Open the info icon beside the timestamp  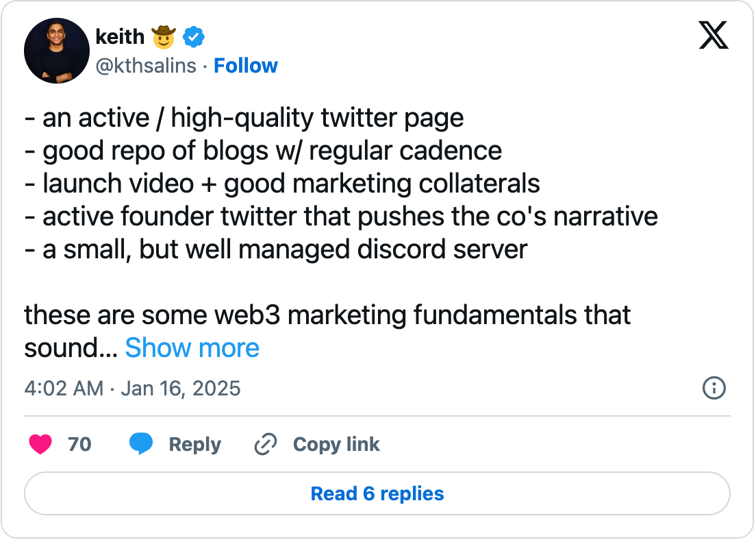pyautogui.click(x=714, y=389)
